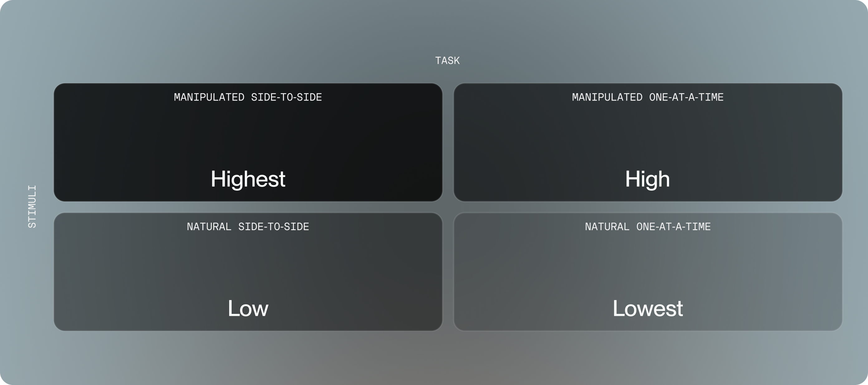Image resolution: width=868 pixels, height=385 pixels.
Task: Click the gap between Highest and High cards
Action: point(448,142)
